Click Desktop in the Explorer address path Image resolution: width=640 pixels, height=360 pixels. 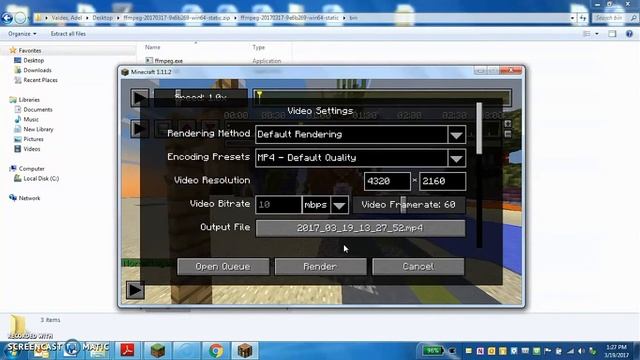click(x=102, y=18)
